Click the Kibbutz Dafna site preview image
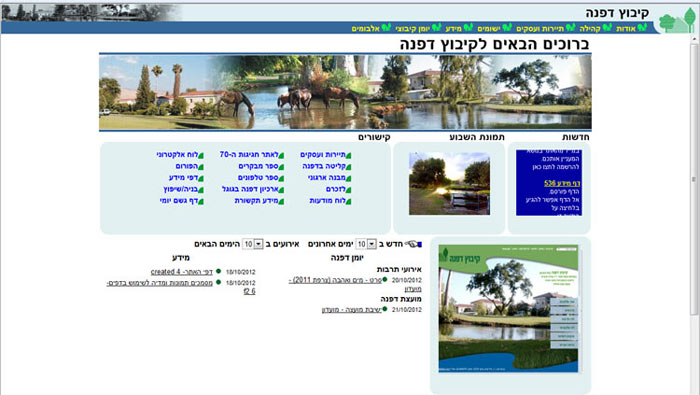Screen dimensions: 700x395 tap(508, 308)
